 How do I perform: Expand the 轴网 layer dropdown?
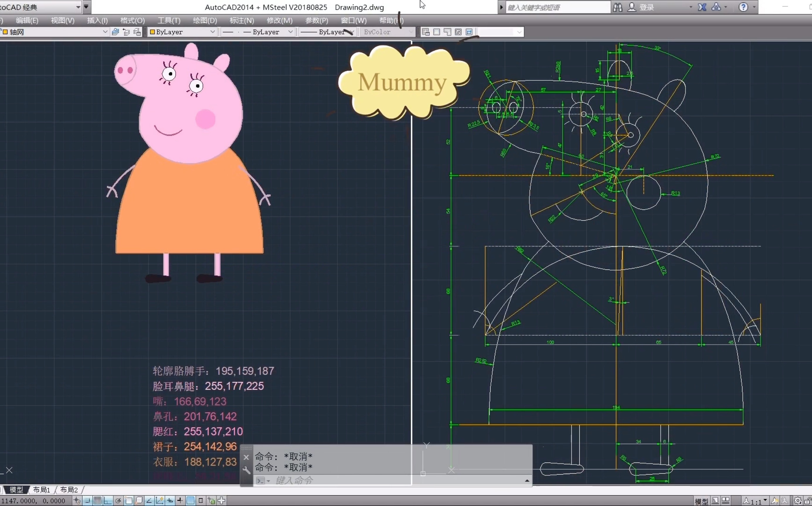click(105, 32)
